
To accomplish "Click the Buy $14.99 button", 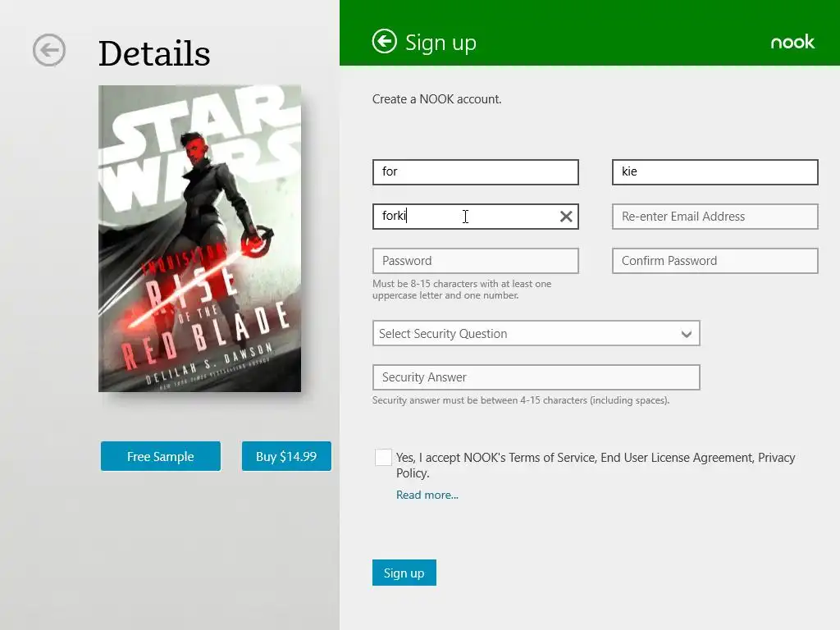I will pos(286,456).
